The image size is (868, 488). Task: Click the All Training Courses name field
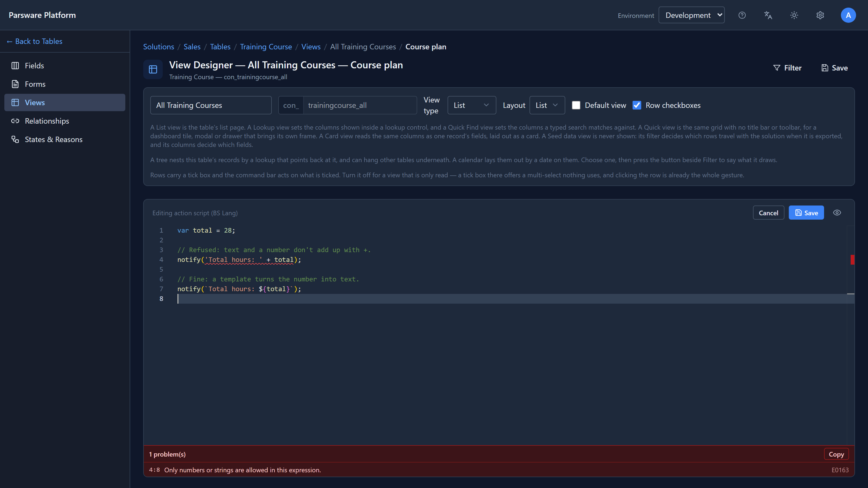pyautogui.click(x=211, y=105)
